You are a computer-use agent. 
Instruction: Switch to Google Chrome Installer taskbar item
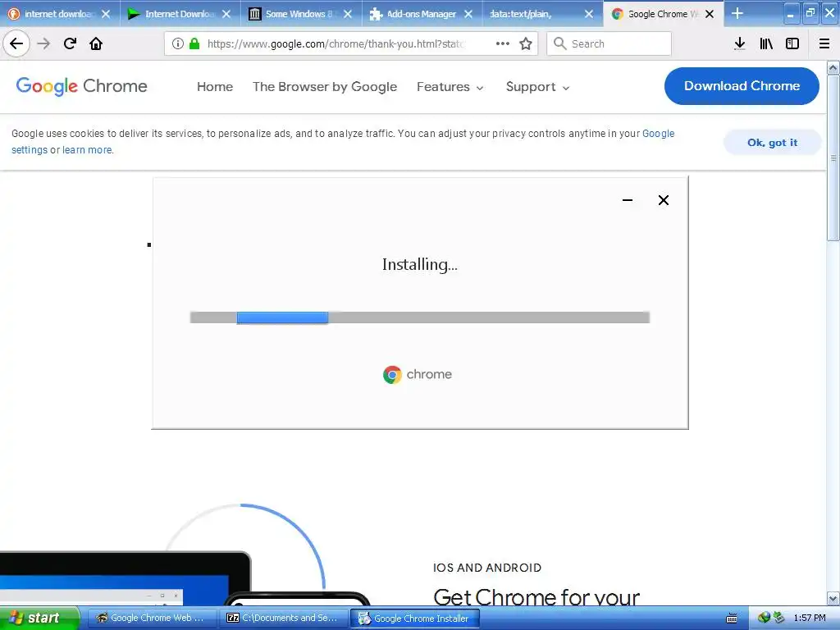pos(414,619)
